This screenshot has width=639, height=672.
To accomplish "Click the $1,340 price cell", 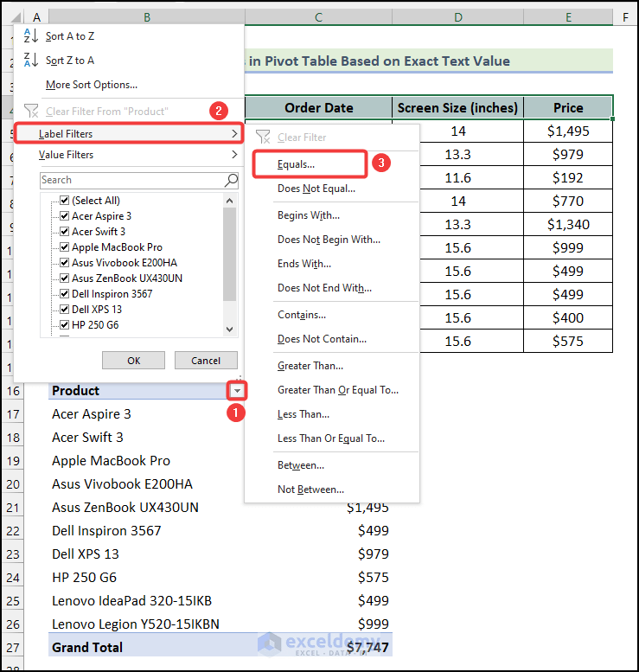I will [568, 224].
